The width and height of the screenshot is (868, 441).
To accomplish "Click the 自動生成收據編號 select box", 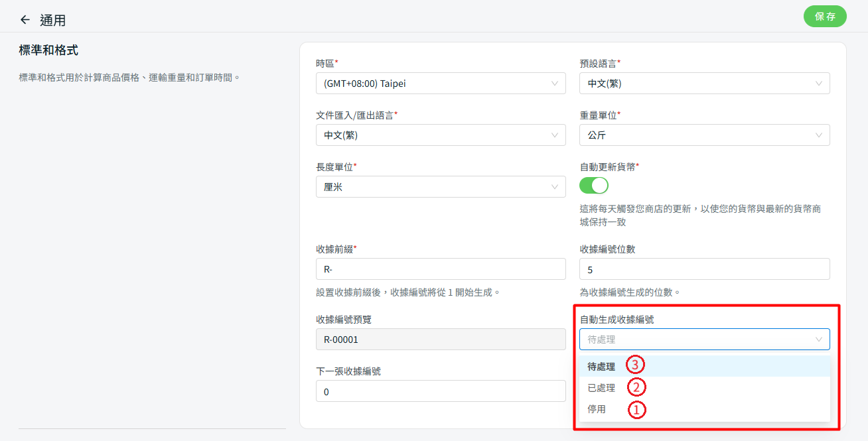I will [697, 340].
